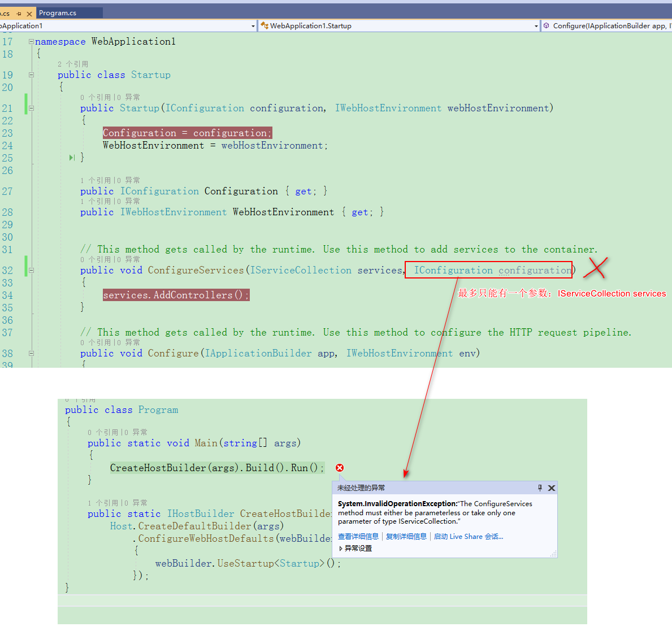This screenshot has height=644, width=672.
Task: Click 'IServiceCollection' type in ConfigureServices signature
Action: pos(301,270)
